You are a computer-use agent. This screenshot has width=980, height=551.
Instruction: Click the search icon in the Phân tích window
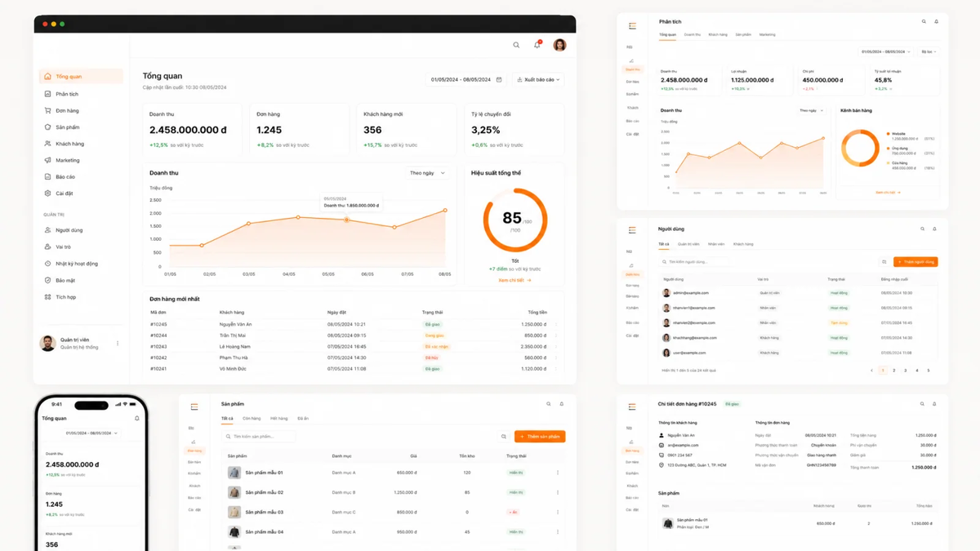click(924, 22)
